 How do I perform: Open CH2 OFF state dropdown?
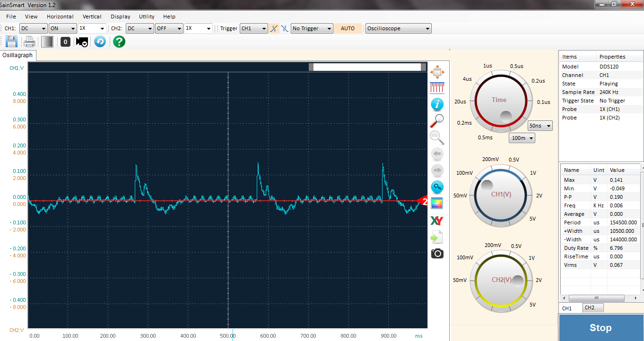[x=169, y=28]
